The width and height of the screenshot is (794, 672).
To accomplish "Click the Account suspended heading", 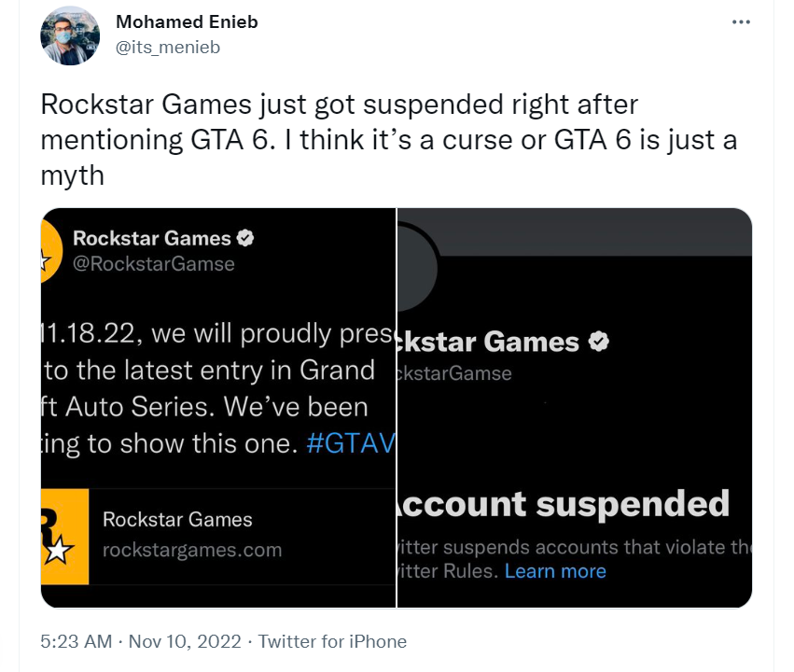I will 564,504.
